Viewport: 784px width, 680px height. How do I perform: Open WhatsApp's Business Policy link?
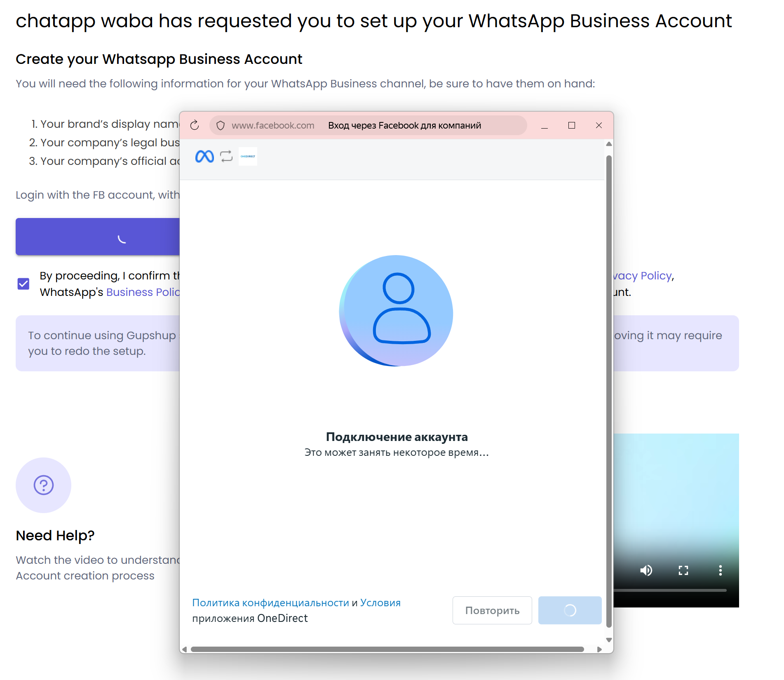click(143, 292)
